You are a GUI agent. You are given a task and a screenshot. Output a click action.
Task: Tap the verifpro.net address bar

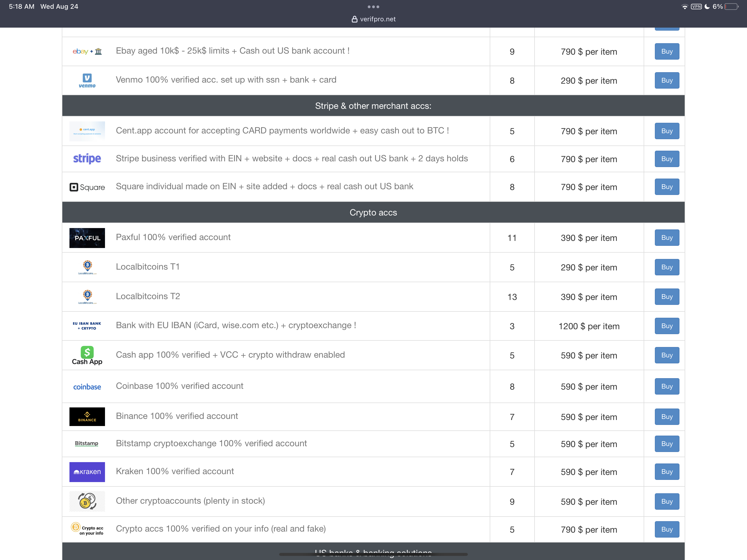[373, 19]
